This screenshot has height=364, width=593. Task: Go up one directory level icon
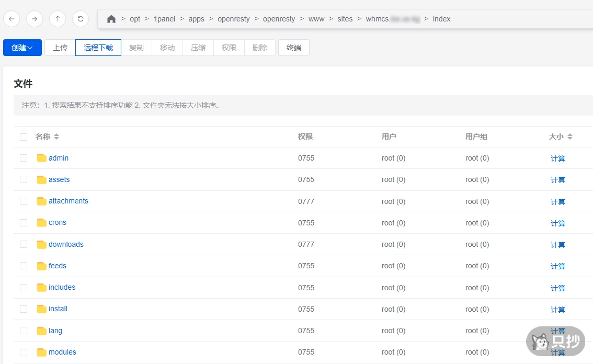coord(58,19)
